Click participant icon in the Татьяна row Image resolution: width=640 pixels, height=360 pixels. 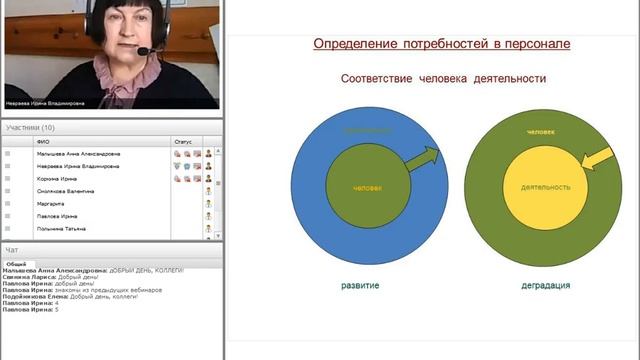[209, 229]
